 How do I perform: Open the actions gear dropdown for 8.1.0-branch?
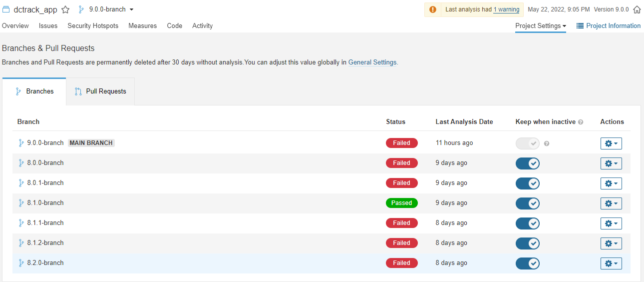point(611,203)
